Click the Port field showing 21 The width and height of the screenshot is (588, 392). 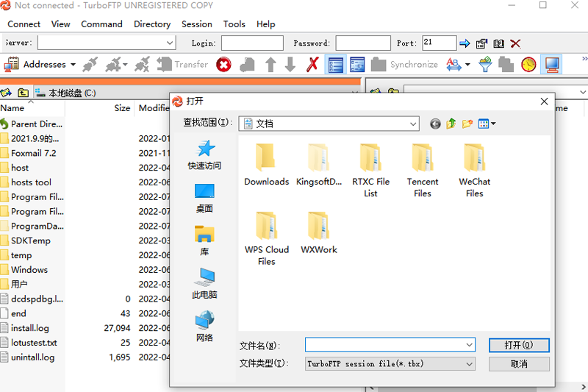coord(439,43)
